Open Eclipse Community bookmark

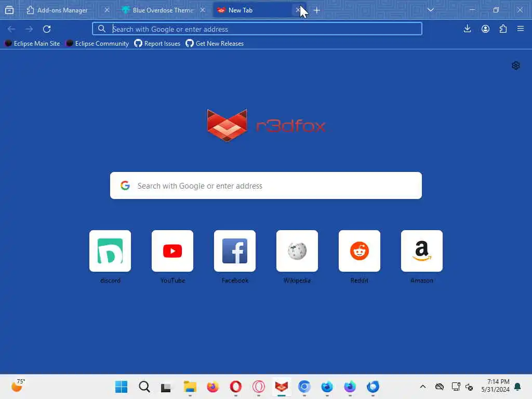pos(98,44)
